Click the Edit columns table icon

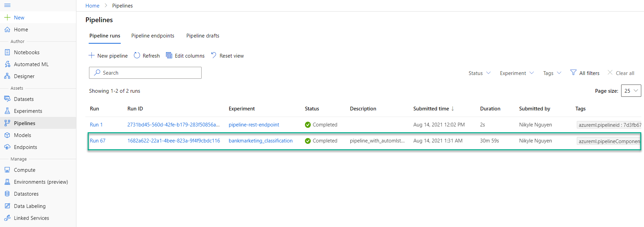169,55
